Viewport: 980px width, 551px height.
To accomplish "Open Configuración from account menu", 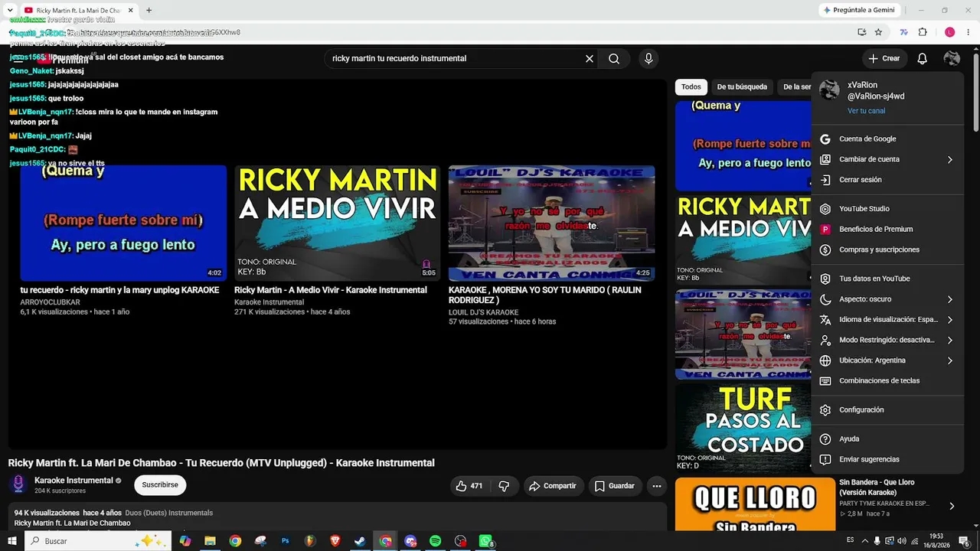I will click(887, 410).
